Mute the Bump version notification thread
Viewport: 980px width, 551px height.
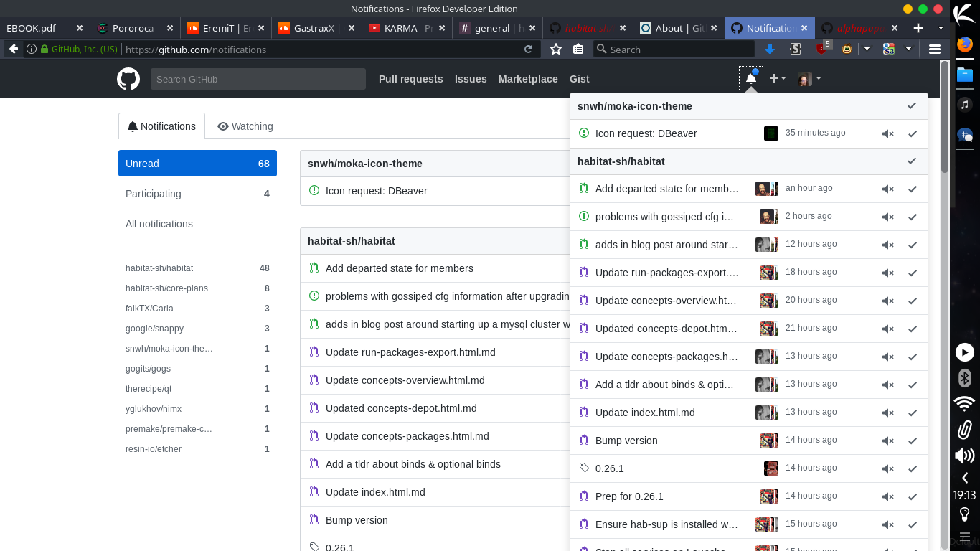tap(887, 440)
